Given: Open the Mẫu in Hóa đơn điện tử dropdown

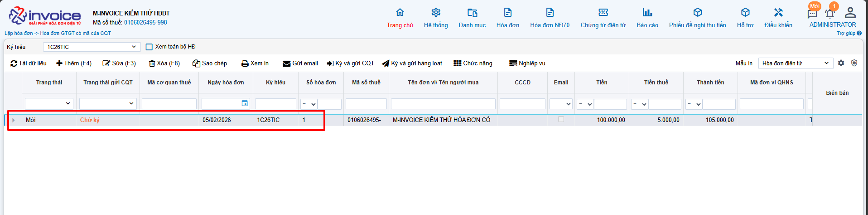Looking at the screenshot, I should (795, 63).
